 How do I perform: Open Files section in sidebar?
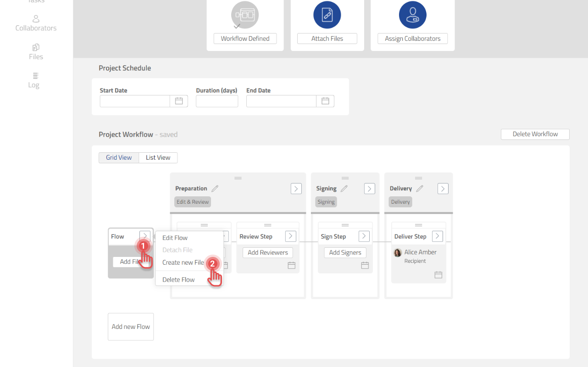pos(36,52)
